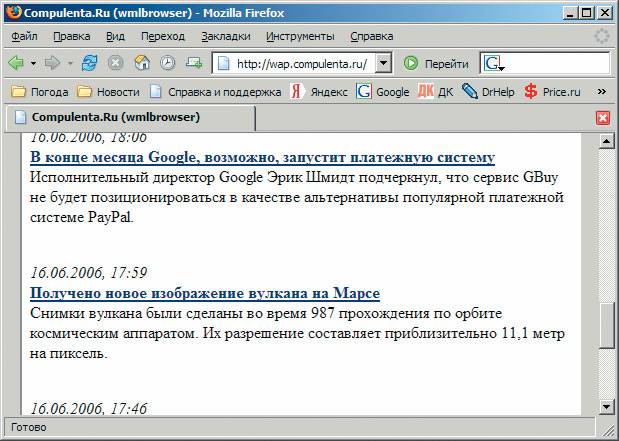619x441 pixels.
Task: Open the Закладки menu
Action: 225,36
